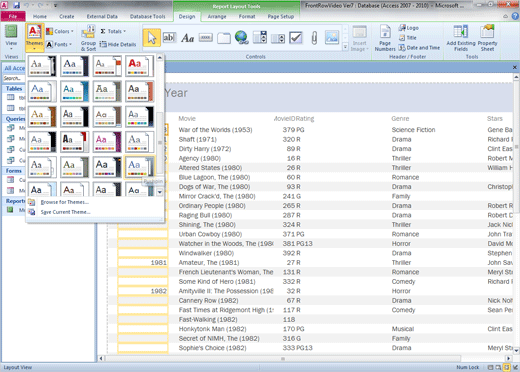Screen dimensions: 520x372
Task: Click the horizontal scrollbar left arrow
Action: [x=101, y=359]
